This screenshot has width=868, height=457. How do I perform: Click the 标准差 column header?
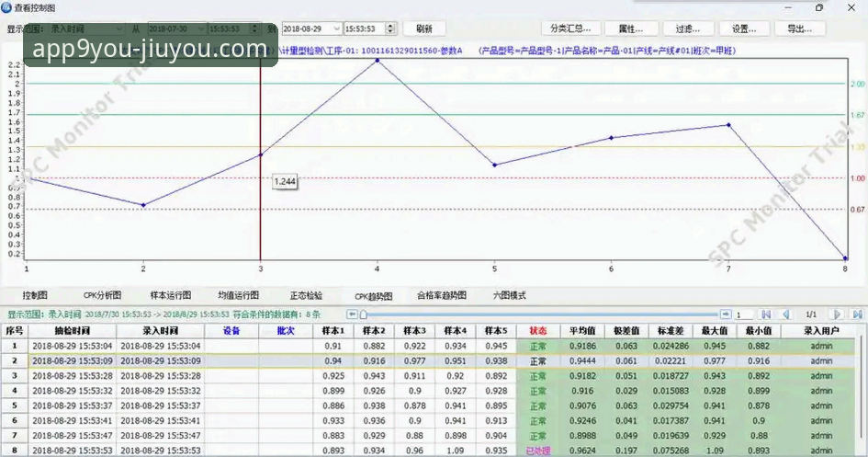(x=671, y=331)
